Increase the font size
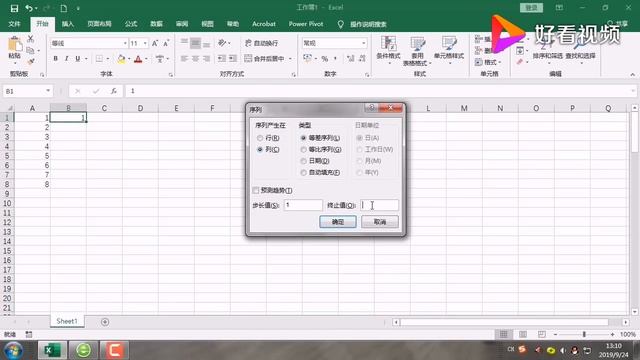 pos(155,43)
